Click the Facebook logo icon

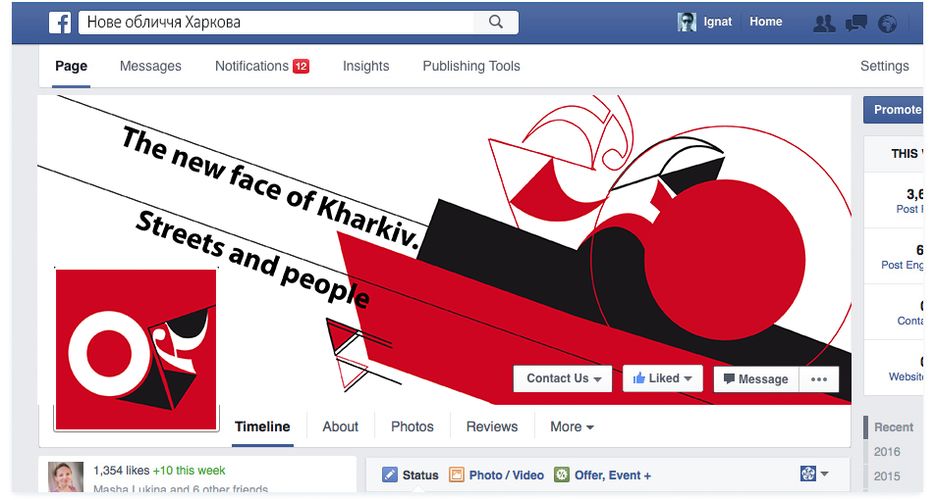60,22
